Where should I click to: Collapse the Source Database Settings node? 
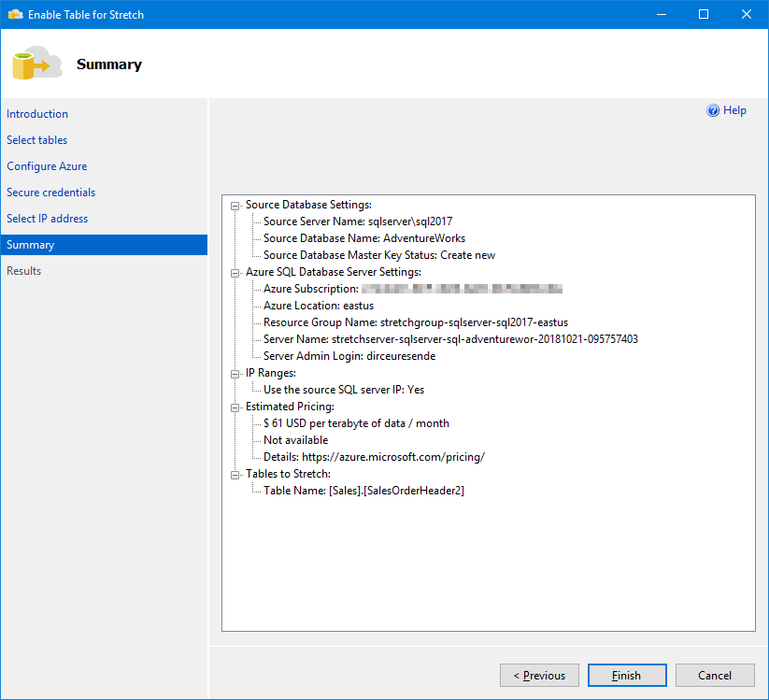click(x=235, y=206)
